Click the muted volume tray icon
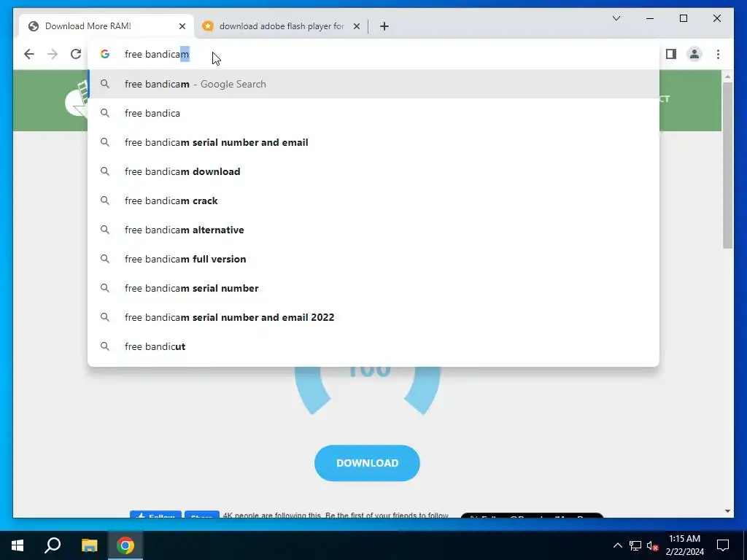This screenshot has height=560, width=747. pos(652,545)
